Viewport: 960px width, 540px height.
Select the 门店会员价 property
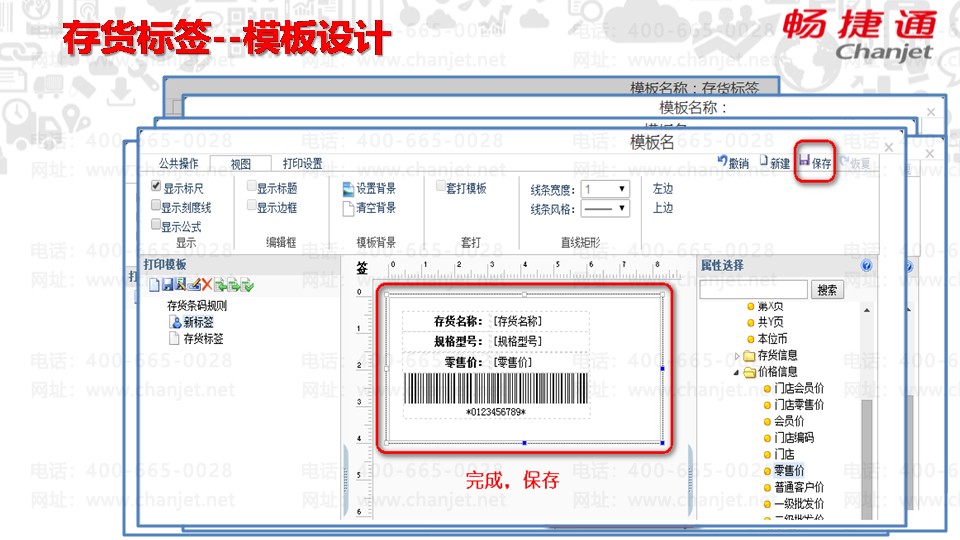click(798, 388)
